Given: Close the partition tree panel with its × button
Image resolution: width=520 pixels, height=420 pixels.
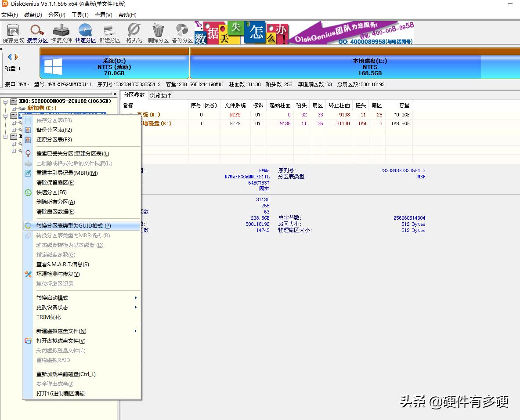Looking at the screenshot, I should click(x=115, y=94).
